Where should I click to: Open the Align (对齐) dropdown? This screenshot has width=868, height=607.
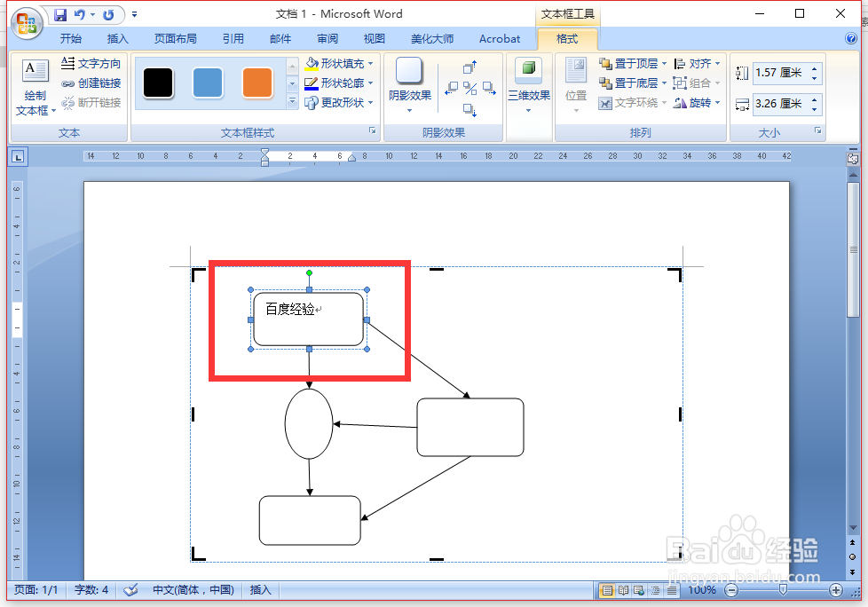[x=698, y=63]
